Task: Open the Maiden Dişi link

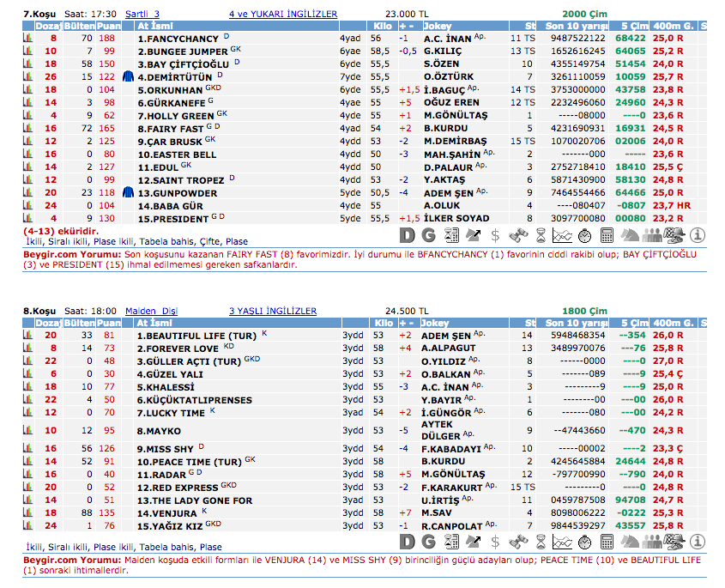Action: coord(151,311)
